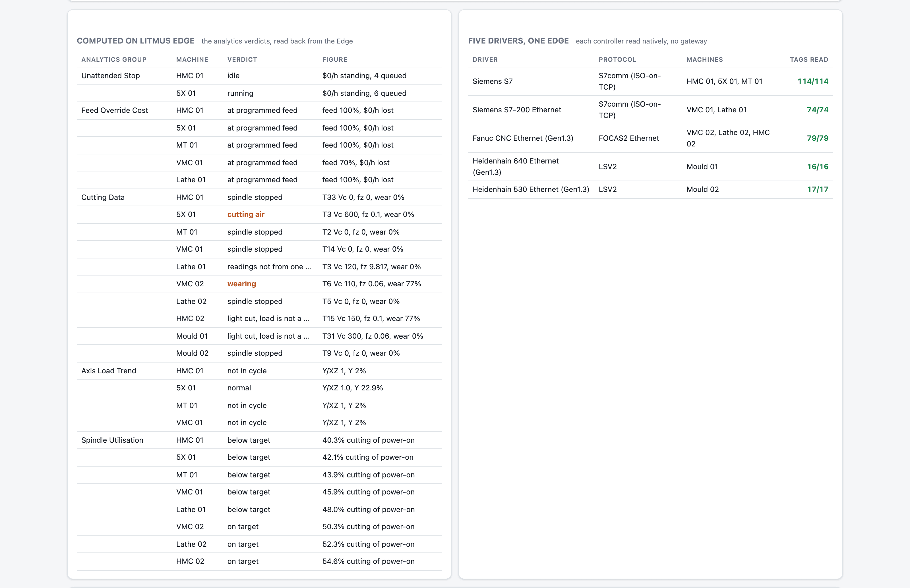Open the Siemens S7 driver row
Screen dimensions: 910x588
pyautogui.click(x=650, y=81)
